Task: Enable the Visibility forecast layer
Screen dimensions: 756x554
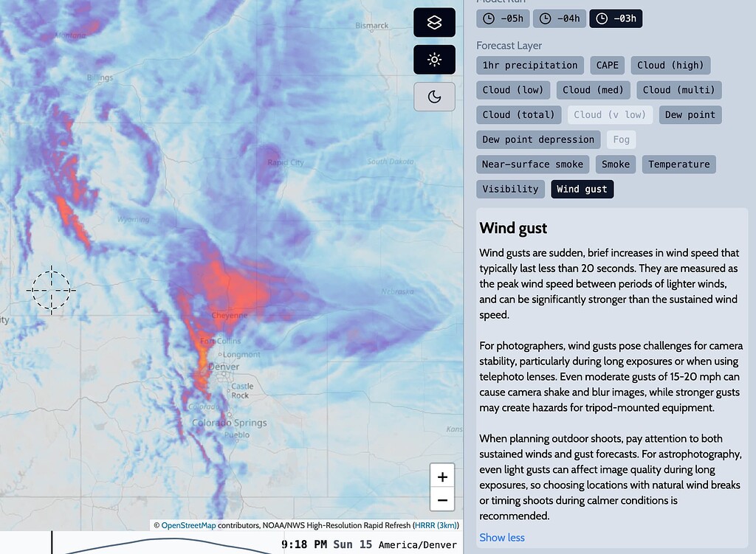Action: click(x=510, y=189)
